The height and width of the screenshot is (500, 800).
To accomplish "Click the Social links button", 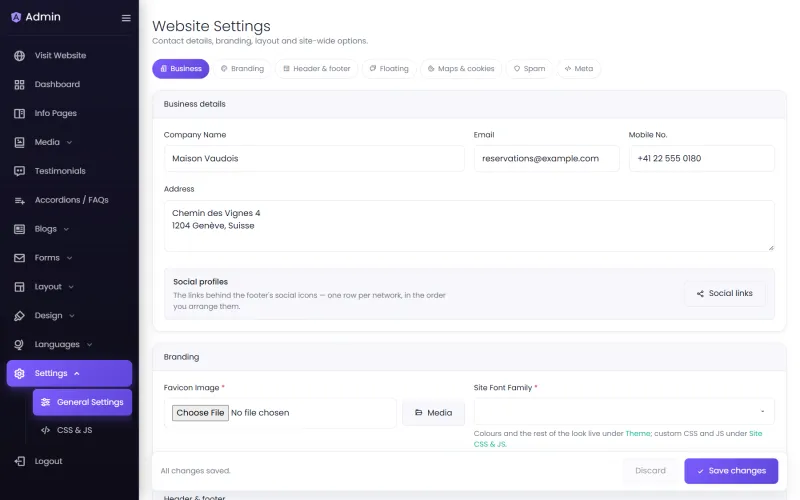I will tap(724, 293).
